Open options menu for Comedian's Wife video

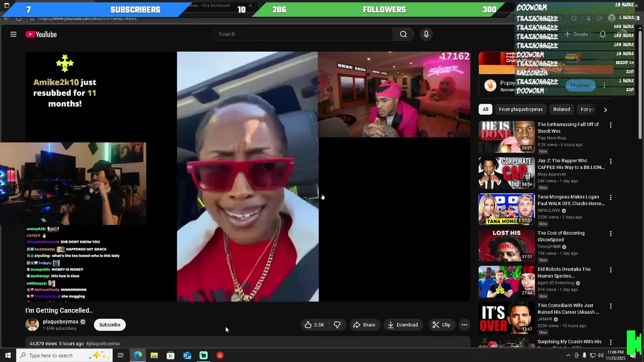pyautogui.click(x=611, y=306)
